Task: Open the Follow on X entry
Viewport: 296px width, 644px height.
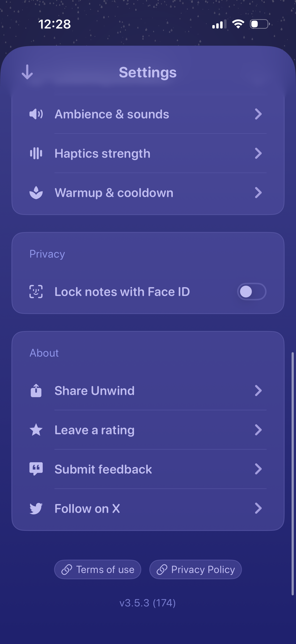Action: [x=87, y=508]
